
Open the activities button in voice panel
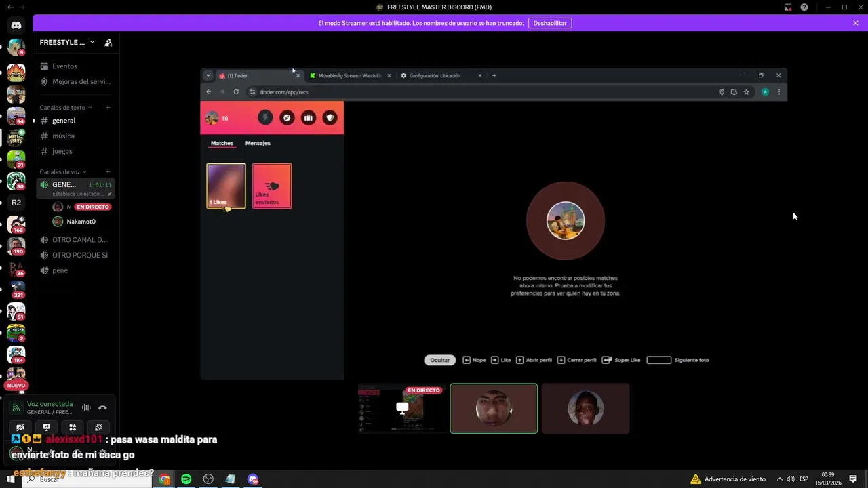tap(73, 428)
